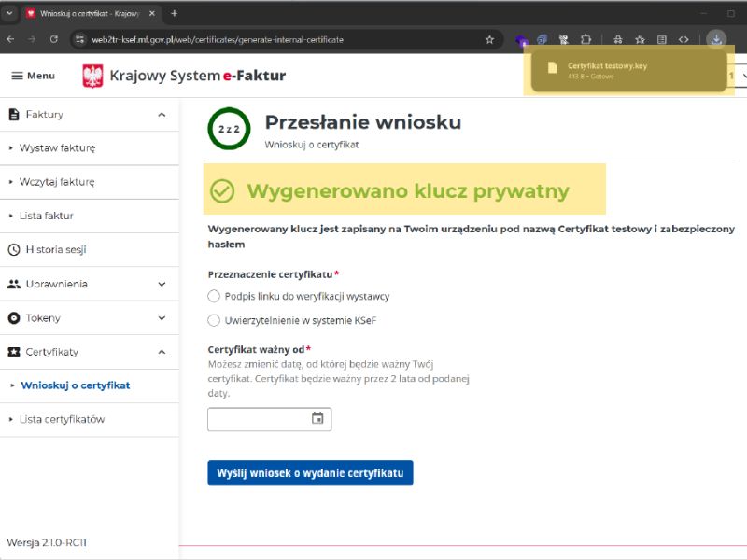Open the hamburger Menu button

[x=33, y=76]
